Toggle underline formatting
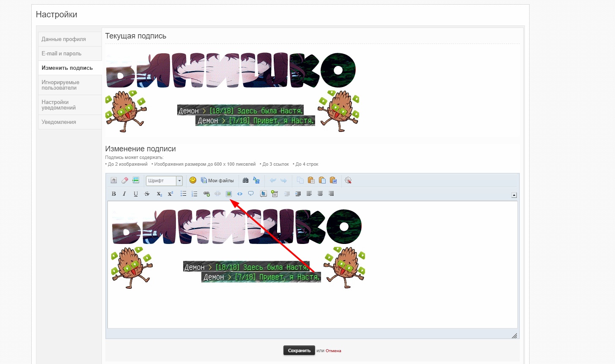Viewport: 615px width, 364px height. point(136,194)
